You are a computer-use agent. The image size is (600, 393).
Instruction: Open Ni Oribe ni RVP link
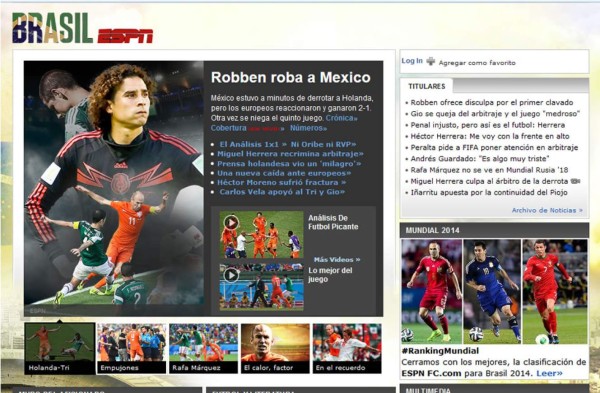[x=323, y=144]
